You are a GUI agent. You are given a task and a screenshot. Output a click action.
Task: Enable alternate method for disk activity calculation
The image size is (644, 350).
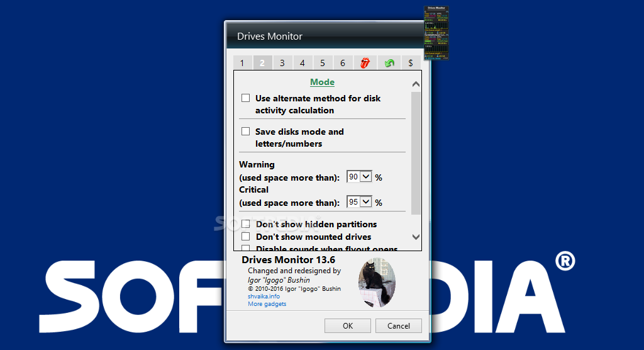(246, 98)
